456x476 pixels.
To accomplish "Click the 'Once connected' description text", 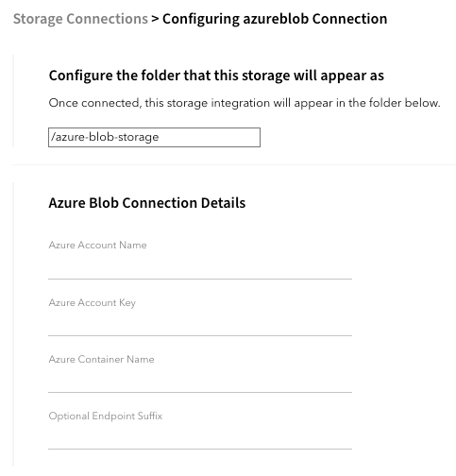I will tap(245, 103).
